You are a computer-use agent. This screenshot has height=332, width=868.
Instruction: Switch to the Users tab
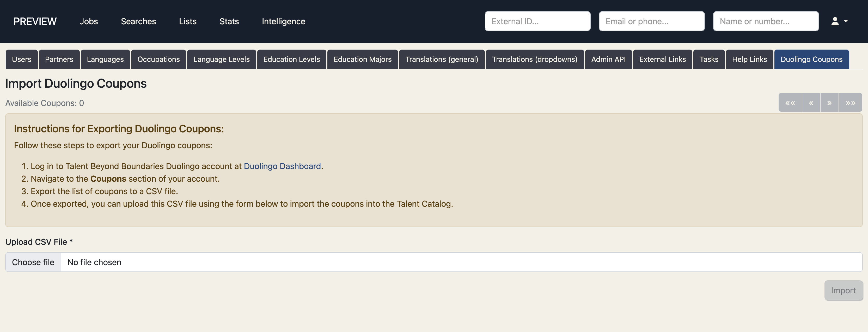(x=22, y=59)
